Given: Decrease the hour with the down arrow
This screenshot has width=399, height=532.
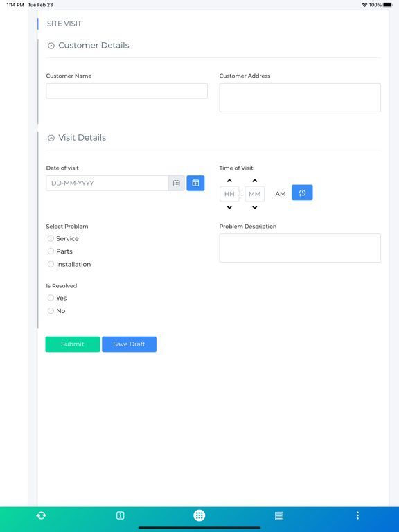Looking at the screenshot, I should pyautogui.click(x=229, y=207).
